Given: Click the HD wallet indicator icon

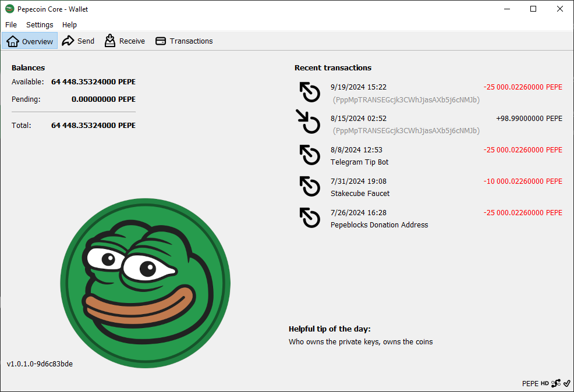Looking at the screenshot, I should pos(545,383).
